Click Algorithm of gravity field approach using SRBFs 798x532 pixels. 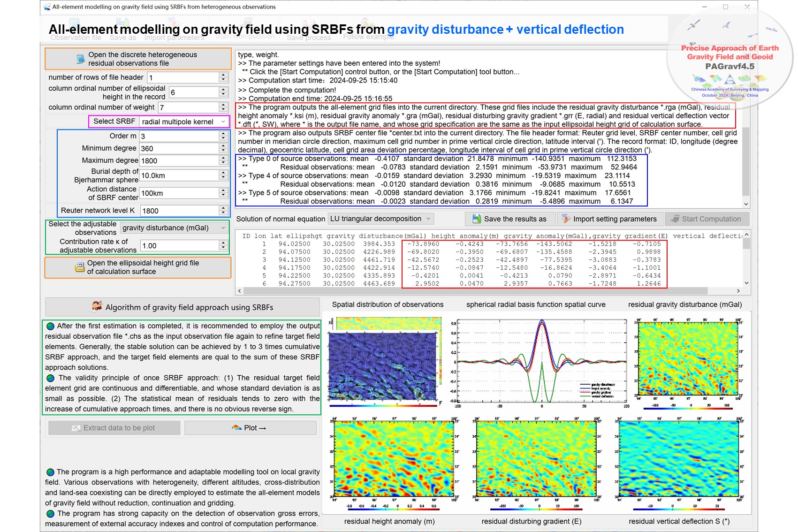point(182,307)
